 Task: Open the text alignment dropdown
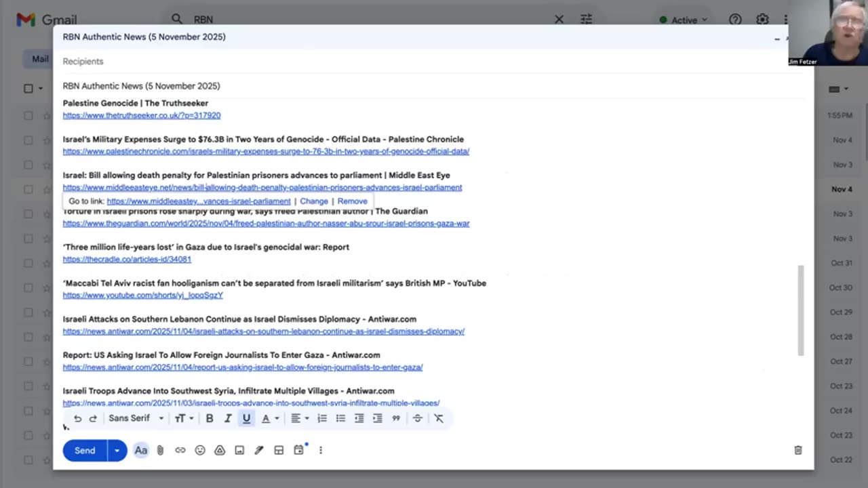299,418
